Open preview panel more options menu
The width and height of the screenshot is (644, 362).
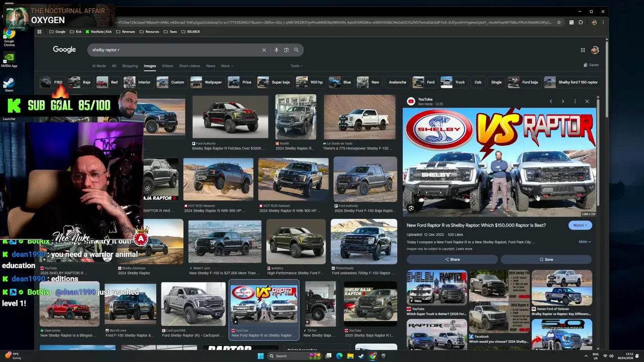[x=575, y=102]
